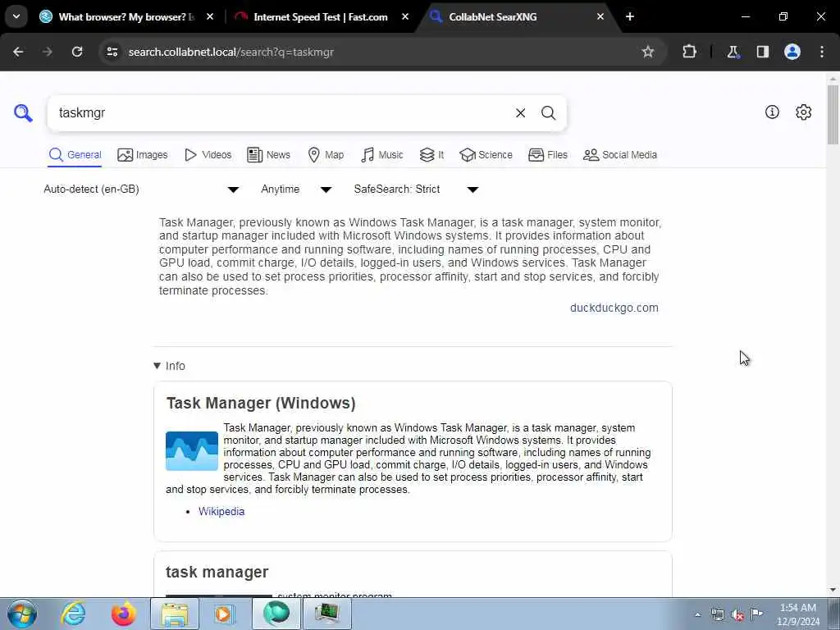Toggle the browser side panel
This screenshot has width=840, height=630.
[x=763, y=52]
